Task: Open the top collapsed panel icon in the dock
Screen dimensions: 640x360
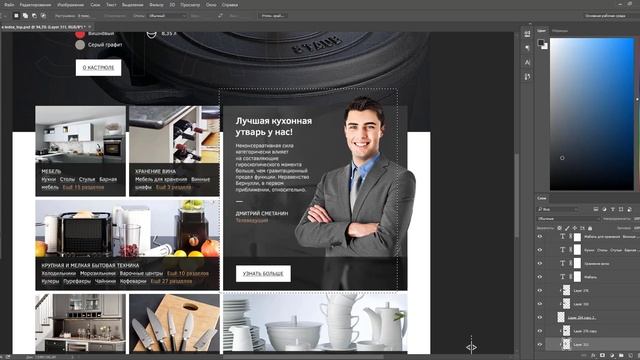Action: click(527, 34)
